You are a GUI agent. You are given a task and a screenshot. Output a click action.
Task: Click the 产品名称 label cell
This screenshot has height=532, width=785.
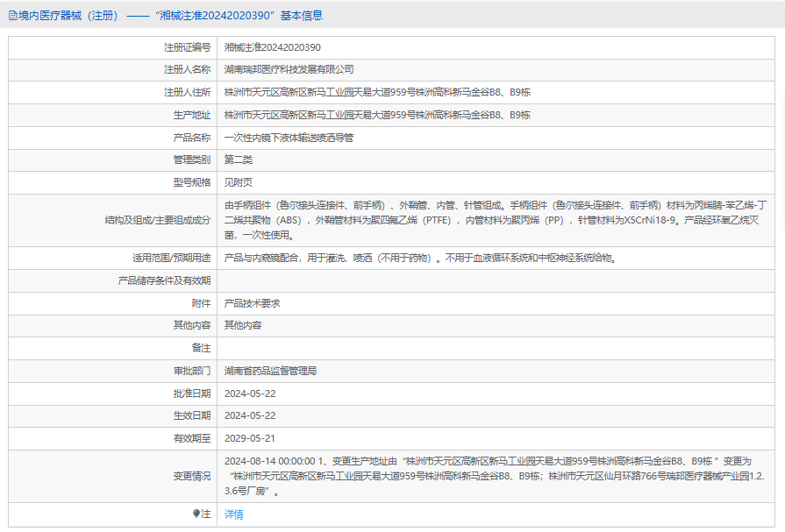112,138
